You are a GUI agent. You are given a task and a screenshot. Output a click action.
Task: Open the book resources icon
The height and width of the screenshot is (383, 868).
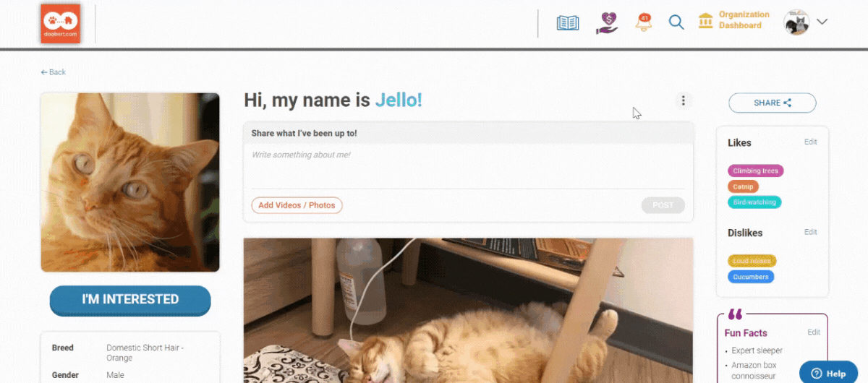pyautogui.click(x=568, y=22)
